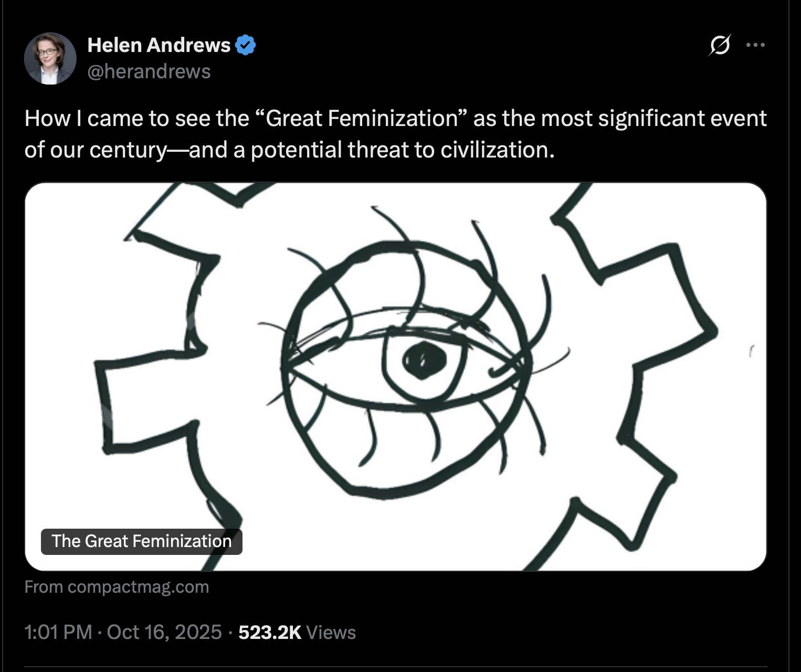Click the quoted phrase “Great Feminization” in the tweet
The image size is (801, 672).
click(361, 119)
